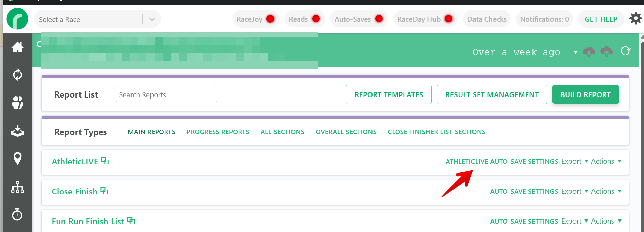Click the cloud download icon

589,51
